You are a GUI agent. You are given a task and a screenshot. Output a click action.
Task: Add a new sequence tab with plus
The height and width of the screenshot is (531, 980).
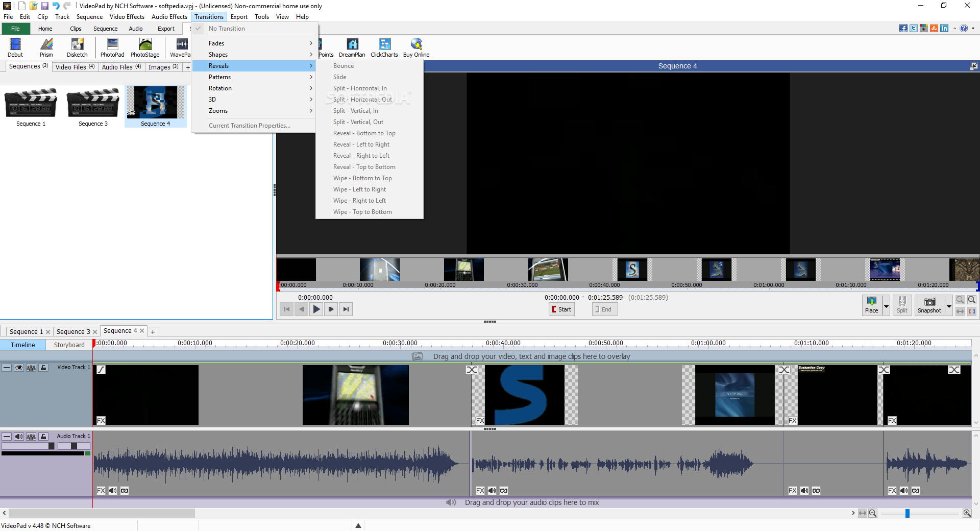click(x=153, y=332)
